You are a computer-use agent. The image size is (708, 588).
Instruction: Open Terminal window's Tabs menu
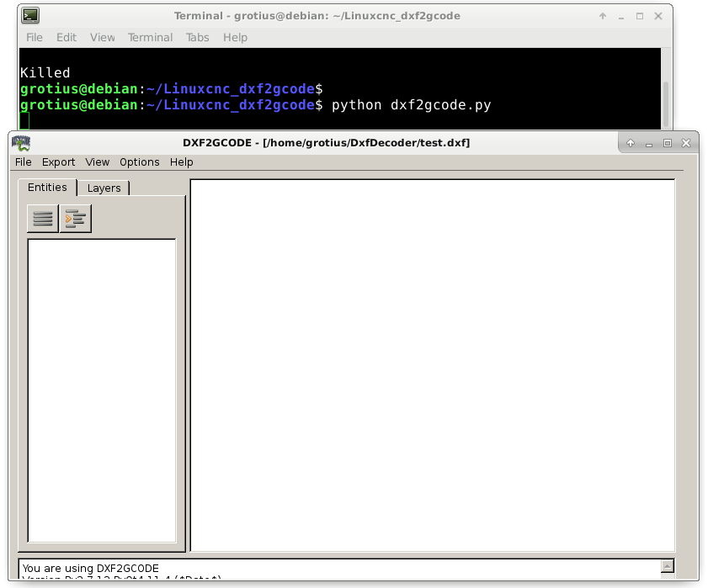198,38
